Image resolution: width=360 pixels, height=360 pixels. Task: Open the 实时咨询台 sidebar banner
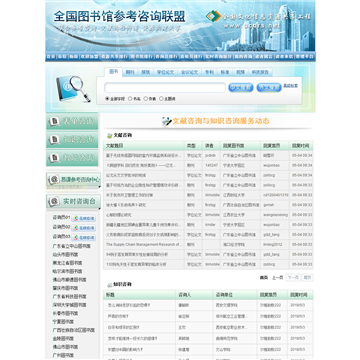(73, 201)
